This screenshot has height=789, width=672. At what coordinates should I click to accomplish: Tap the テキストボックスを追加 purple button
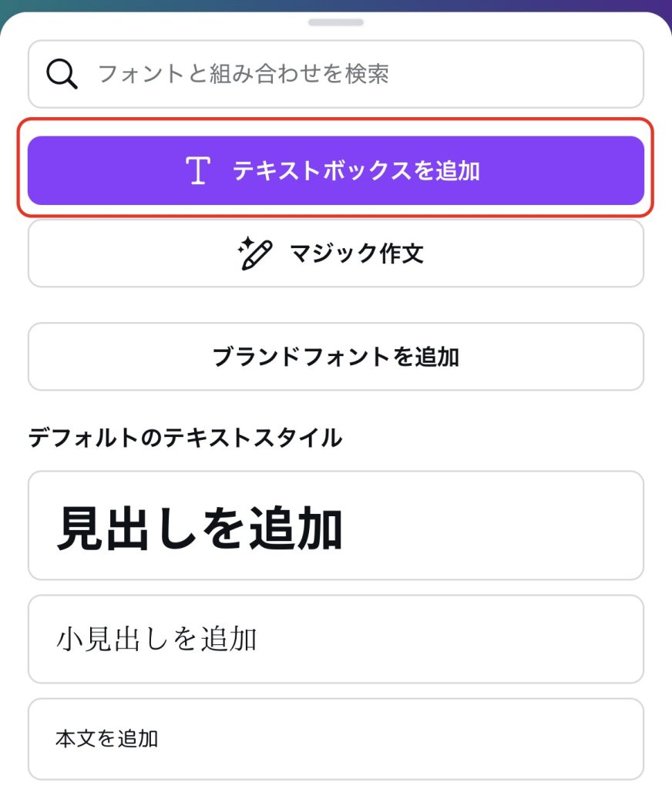pos(336,170)
